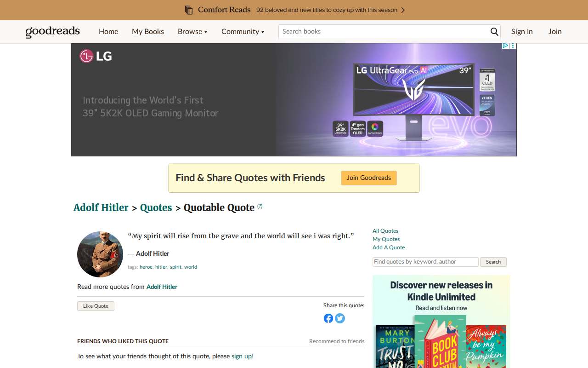Open the All Quotes link

click(385, 231)
